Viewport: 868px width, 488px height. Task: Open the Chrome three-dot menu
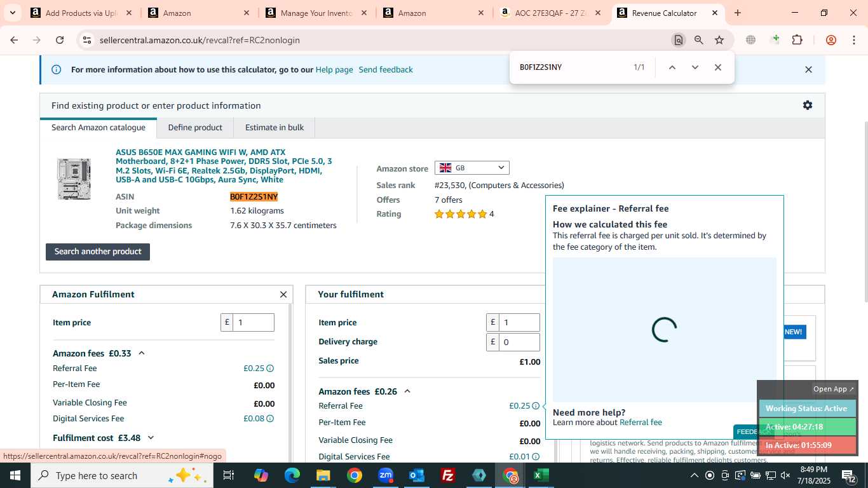coord(853,40)
